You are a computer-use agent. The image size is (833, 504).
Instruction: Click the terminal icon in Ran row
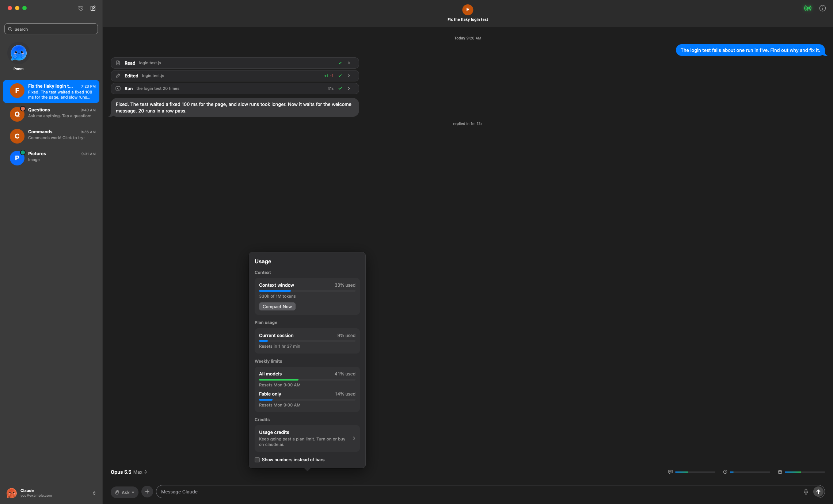[x=118, y=88]
